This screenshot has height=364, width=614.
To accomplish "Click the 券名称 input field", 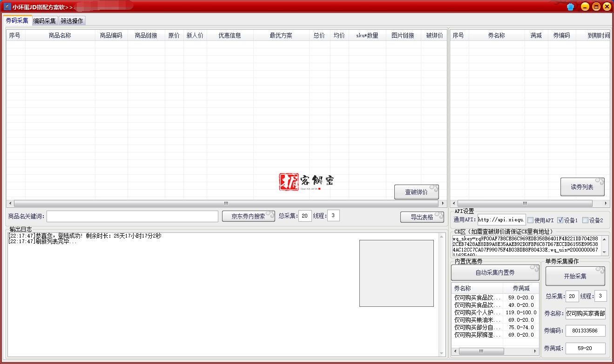I will pos(586,313).
